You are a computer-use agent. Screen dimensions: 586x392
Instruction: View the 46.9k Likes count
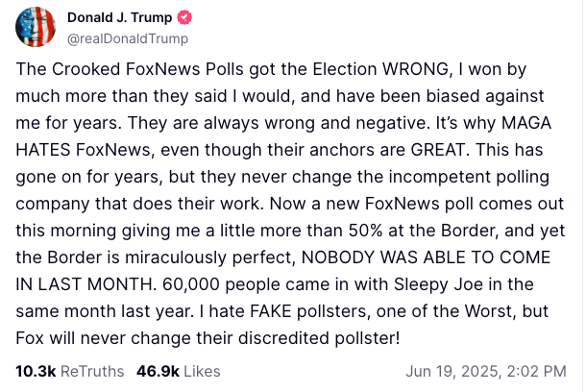coord(158,372)
